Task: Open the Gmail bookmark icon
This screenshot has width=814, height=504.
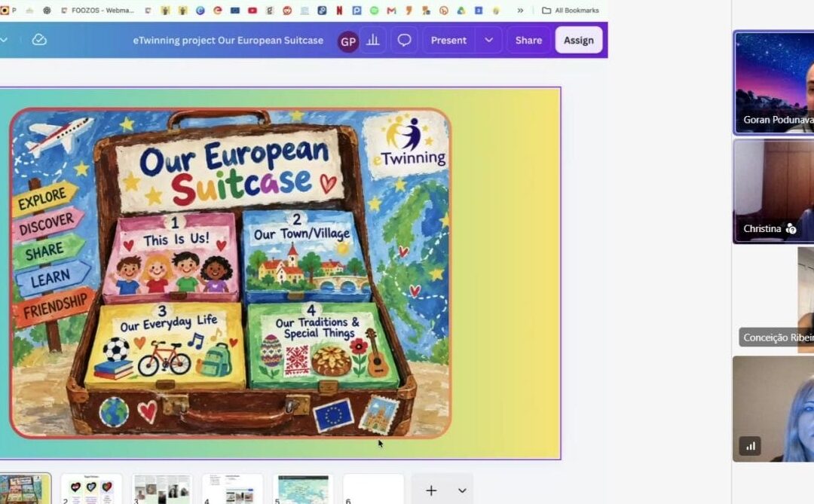Action: pyautogui.click(x=391, y=11)
